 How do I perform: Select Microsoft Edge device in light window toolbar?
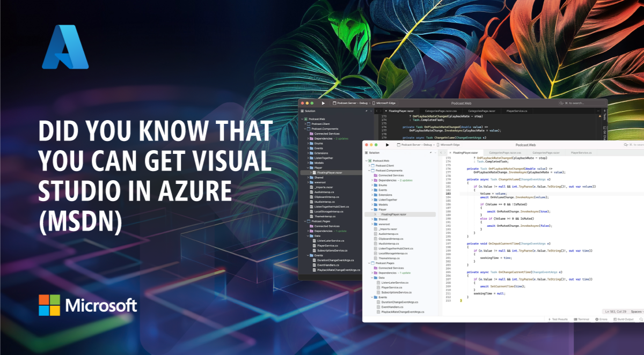(x=448, y=145)
